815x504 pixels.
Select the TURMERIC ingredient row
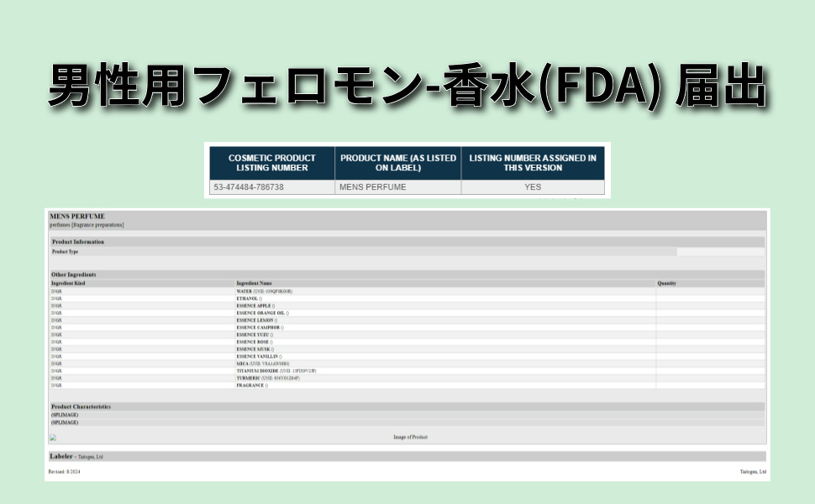click(267, 378)
